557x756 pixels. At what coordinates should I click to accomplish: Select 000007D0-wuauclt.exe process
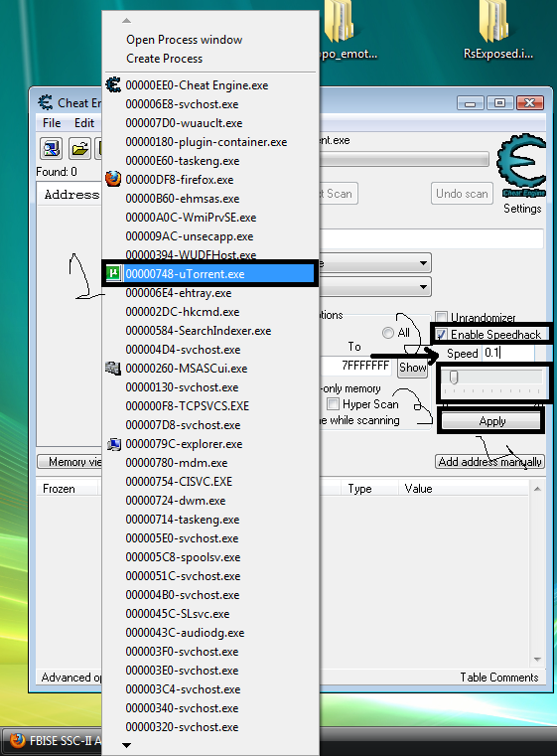point(209,123)
